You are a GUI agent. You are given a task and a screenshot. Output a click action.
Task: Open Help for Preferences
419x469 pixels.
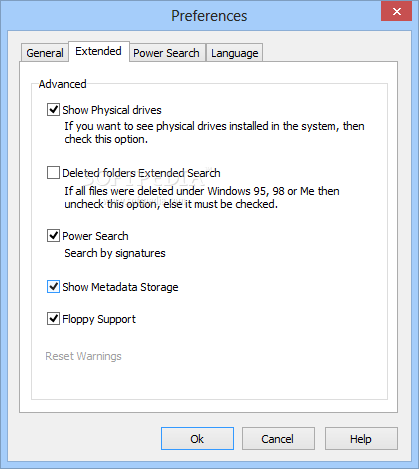pyautogui.click(x=361, y=439)
